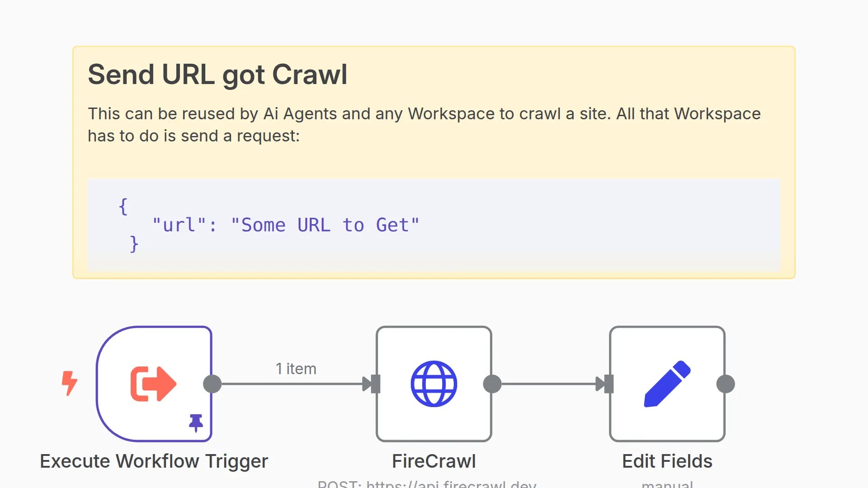This screenshot has height=488, width=868.
Task: Click the connection line between FireCrawl and Edit Fields
Action: pyautogui.click(x=548, y=384)
